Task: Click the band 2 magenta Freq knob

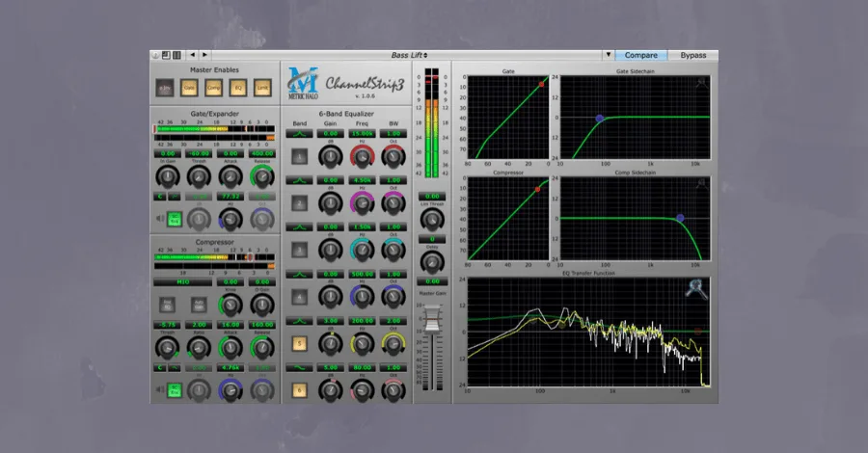Action: (362, 204)
